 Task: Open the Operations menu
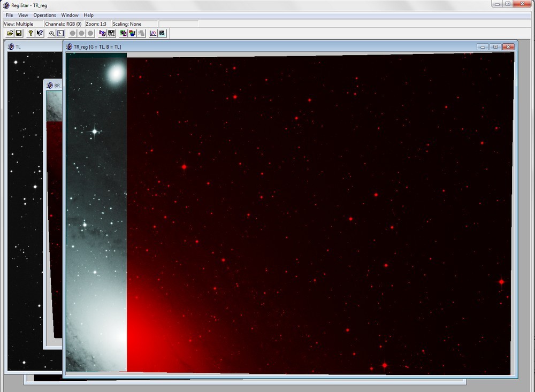pyautogui.click(x=44, y=15)
